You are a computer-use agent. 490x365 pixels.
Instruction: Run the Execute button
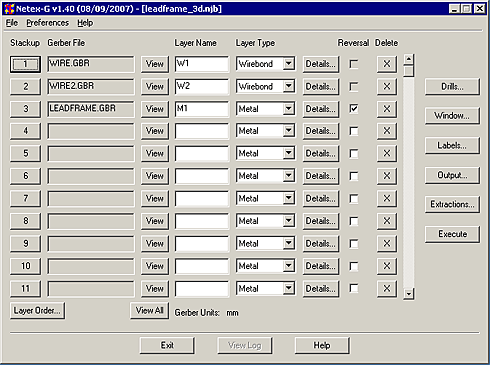(x=452, y=234)
